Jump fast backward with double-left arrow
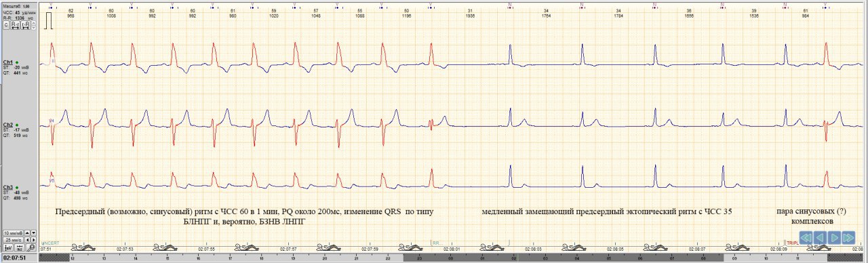 click(x=806, y=237)
